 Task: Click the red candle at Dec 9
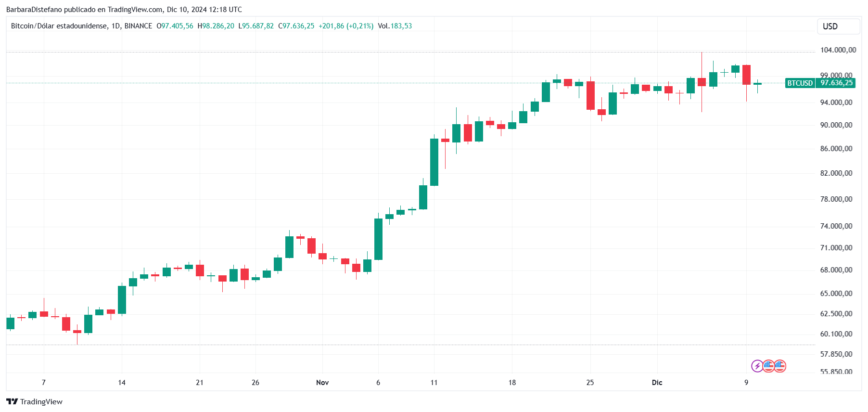pos(746,75)
